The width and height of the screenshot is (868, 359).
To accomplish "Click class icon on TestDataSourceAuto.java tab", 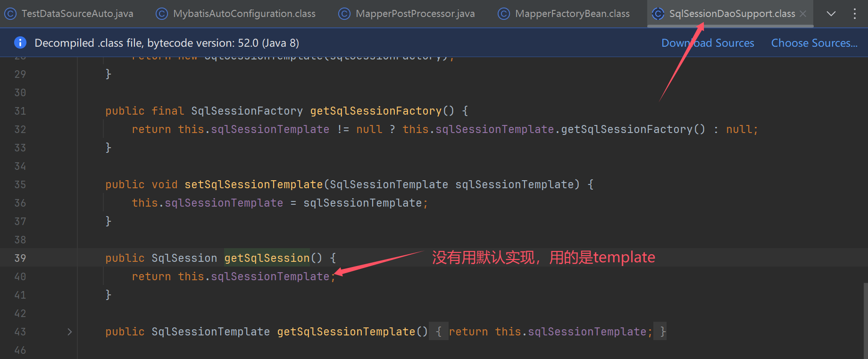I will (10, 14).
